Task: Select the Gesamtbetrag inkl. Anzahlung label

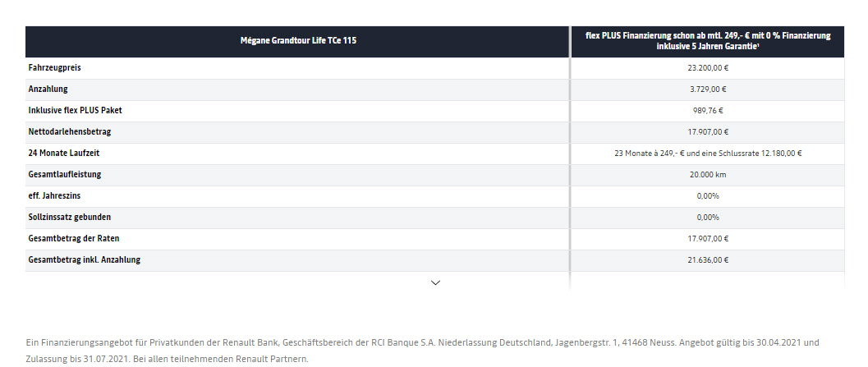Action: (84, 259)
